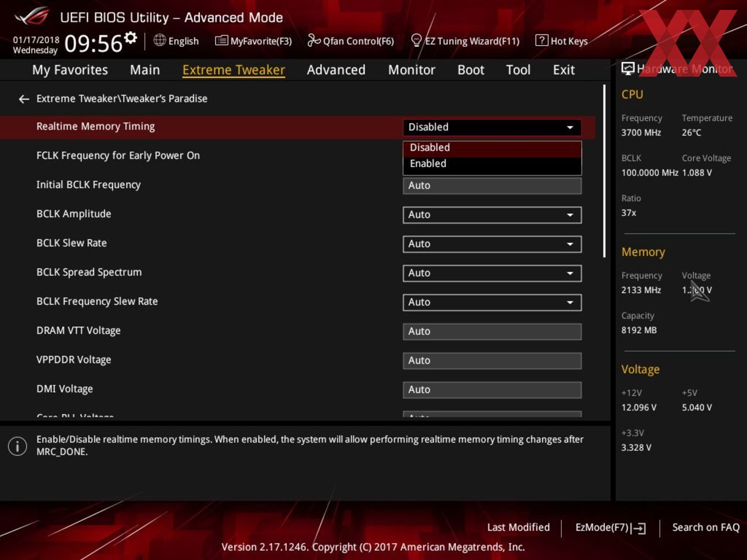Viewport: 747px width, 560px height.
Task: Go back using the left arrow icon
Action: (x=24, y=99)
